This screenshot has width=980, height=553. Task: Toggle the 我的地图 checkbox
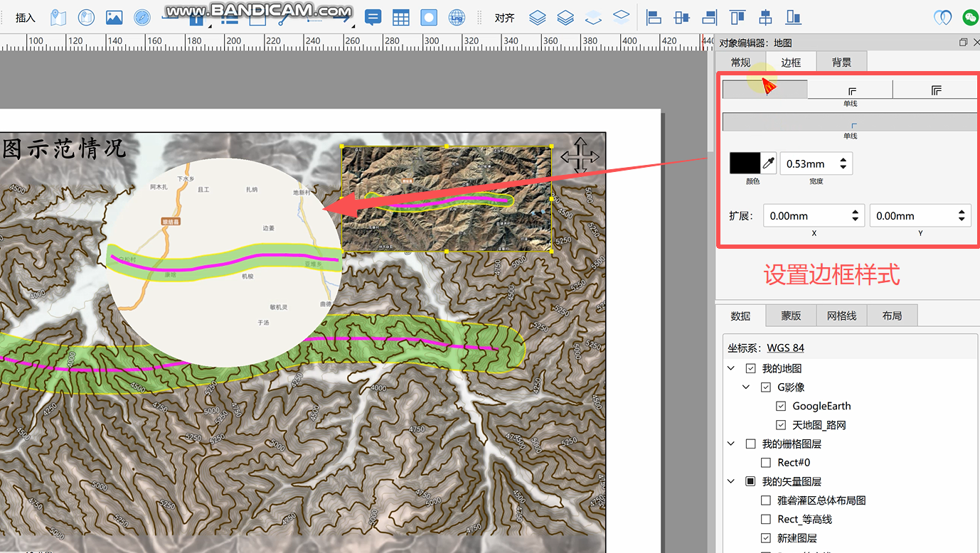pyautogui.click(x=750, y=369)
